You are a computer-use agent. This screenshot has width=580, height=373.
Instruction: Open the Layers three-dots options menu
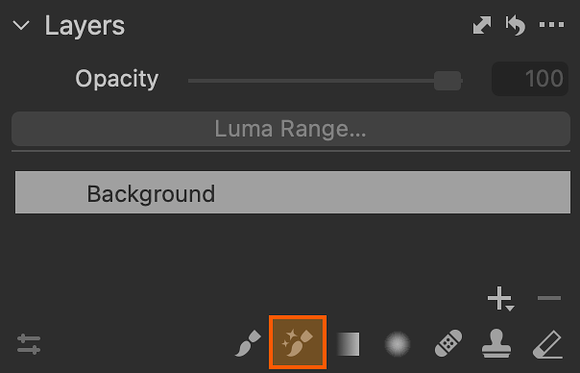pos(552,25)
